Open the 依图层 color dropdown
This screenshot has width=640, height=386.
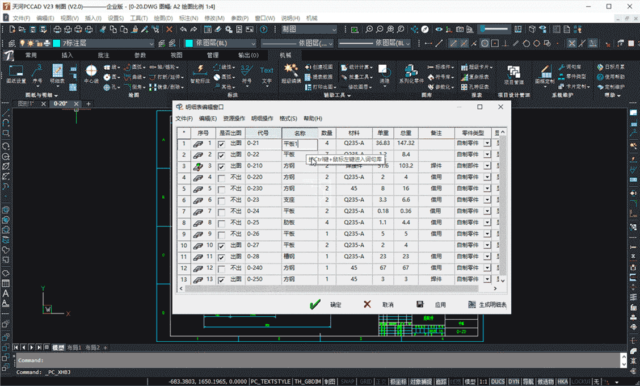pos(253,43)
